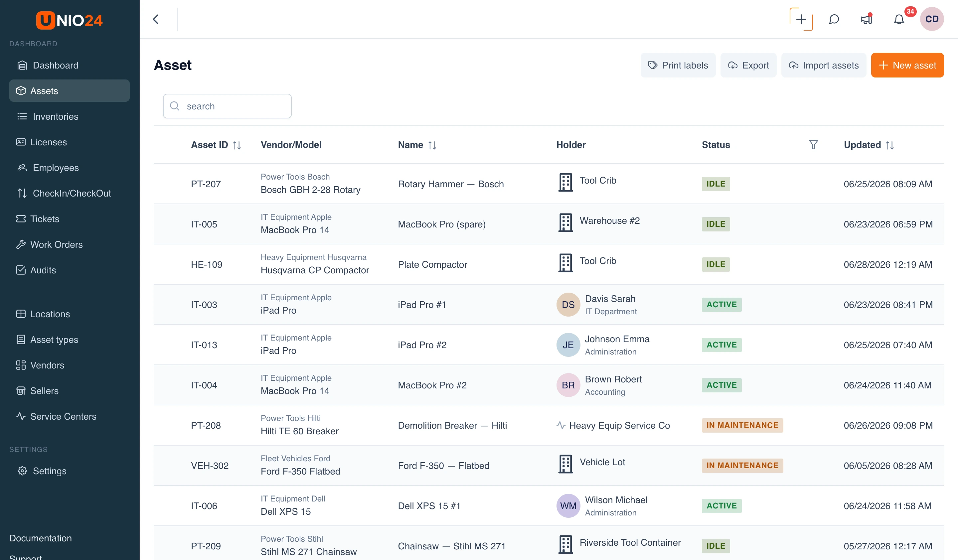Click the back chevron arrow
Viewport: 958px width, 560px height.
[x=156, y=19]
